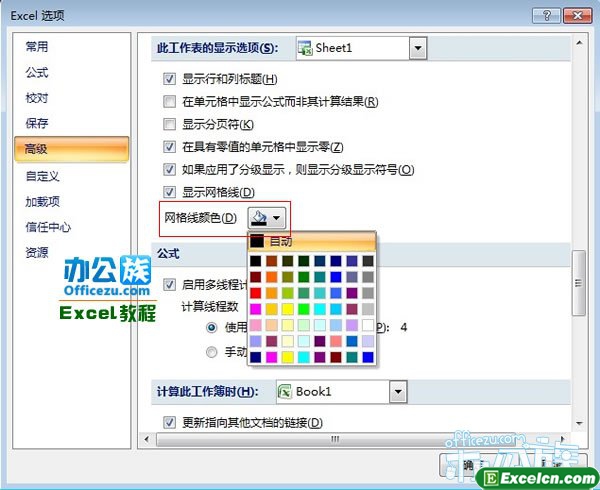Pick the white color swatch

[368, 325]
